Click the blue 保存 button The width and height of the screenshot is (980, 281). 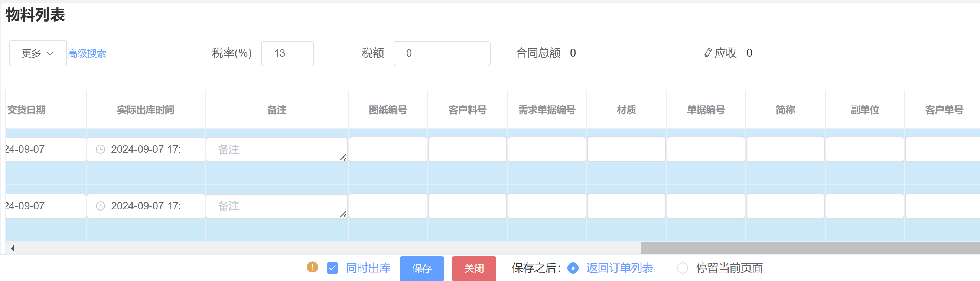pos(421,268)
